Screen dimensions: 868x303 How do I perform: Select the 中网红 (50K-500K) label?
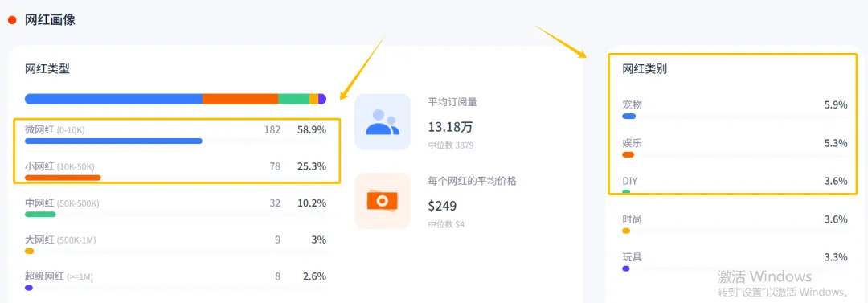click(x=62, y=203)
